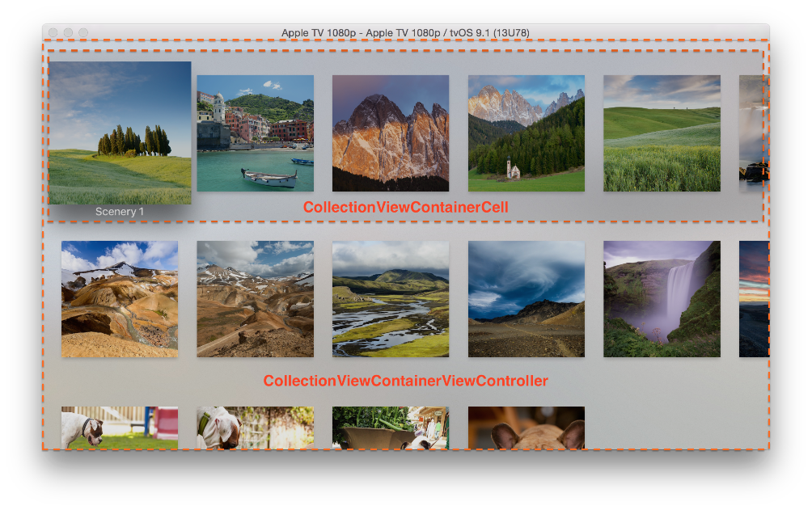Image resolution: width=812 pixels, height=510 pixels.
Task: Select the brown mountain ridge under clouds thumbnail
Action: tap(256, 299)
